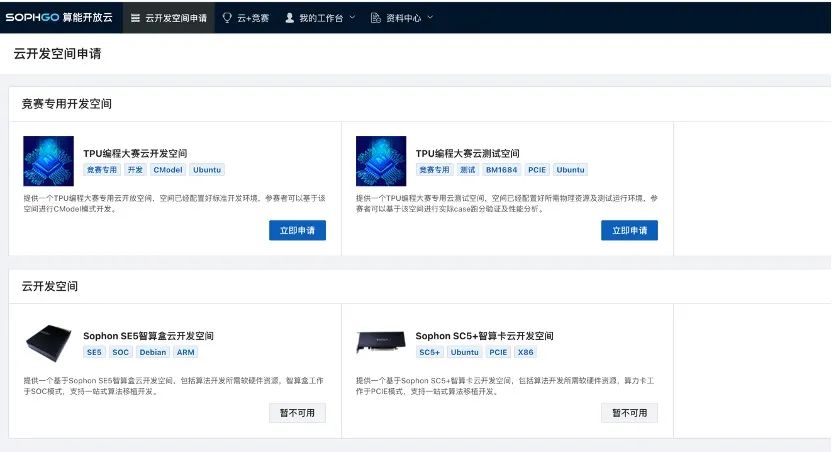
Task: Click the SC5+ tag
Action: click(429, 352)
